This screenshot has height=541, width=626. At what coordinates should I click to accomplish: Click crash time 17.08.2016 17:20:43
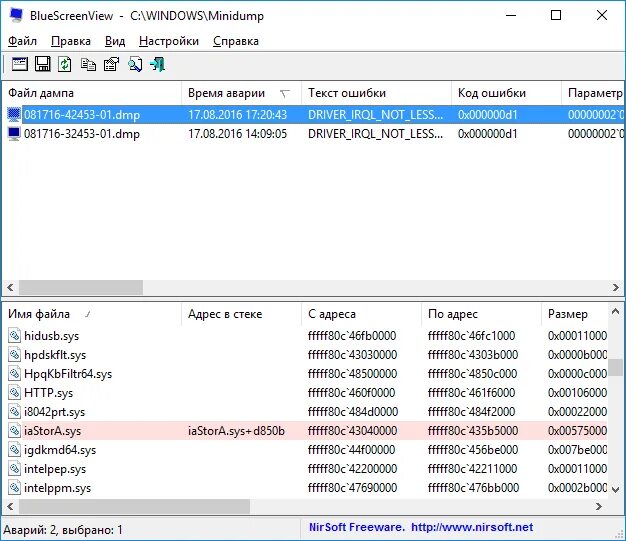coord(238,115)
